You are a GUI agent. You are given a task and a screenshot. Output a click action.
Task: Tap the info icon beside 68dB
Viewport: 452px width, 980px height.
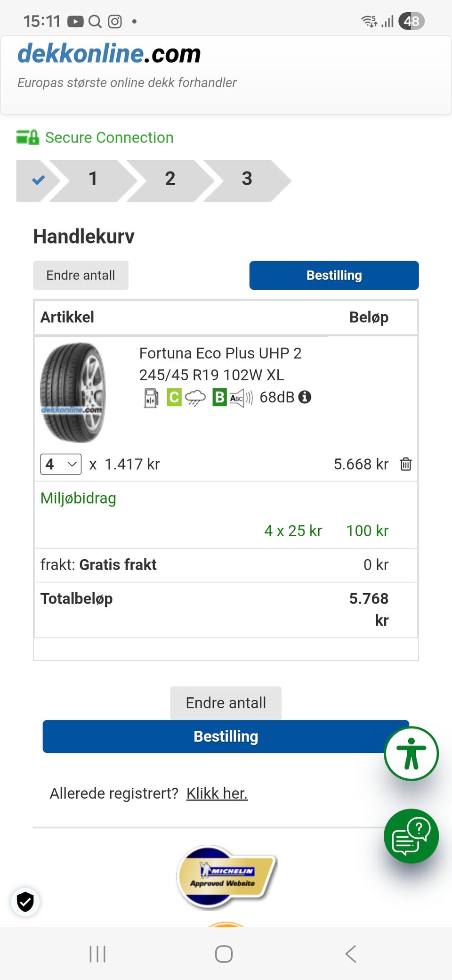coord(305,397)
